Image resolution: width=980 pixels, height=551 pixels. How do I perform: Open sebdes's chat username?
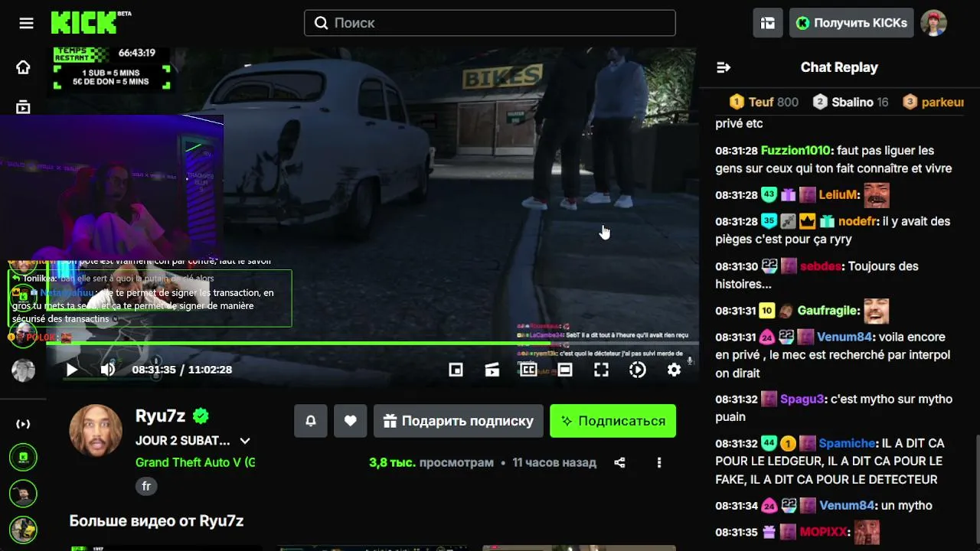pos(821,266)
